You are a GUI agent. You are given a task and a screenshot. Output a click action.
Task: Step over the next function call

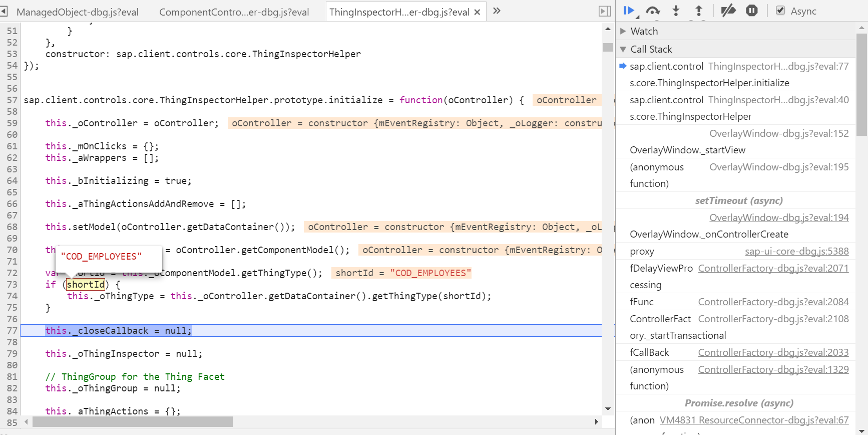[x=653, y=11]
